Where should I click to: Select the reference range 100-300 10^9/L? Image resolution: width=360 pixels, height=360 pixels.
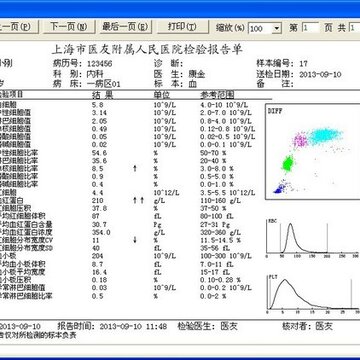[x=226, y=256]
